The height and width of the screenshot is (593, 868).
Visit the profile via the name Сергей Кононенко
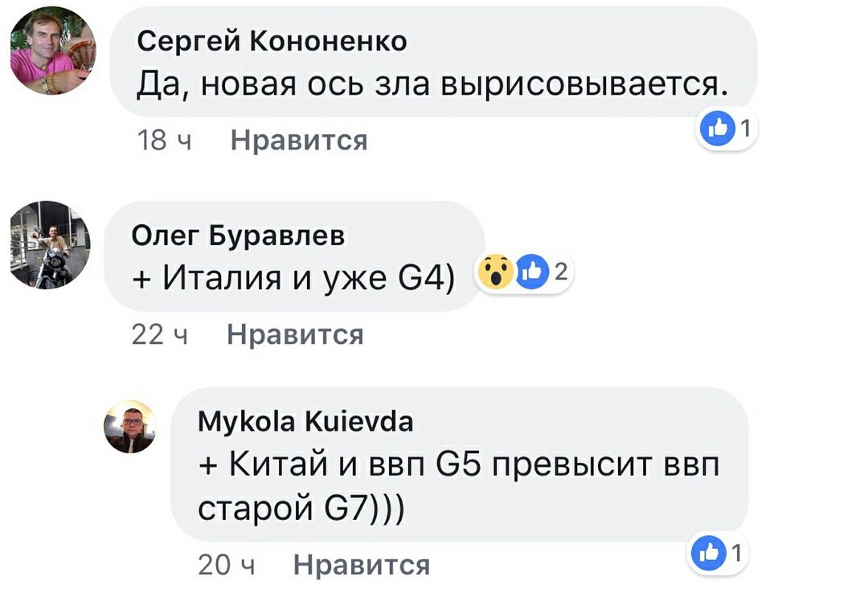[x=272, y=40]
